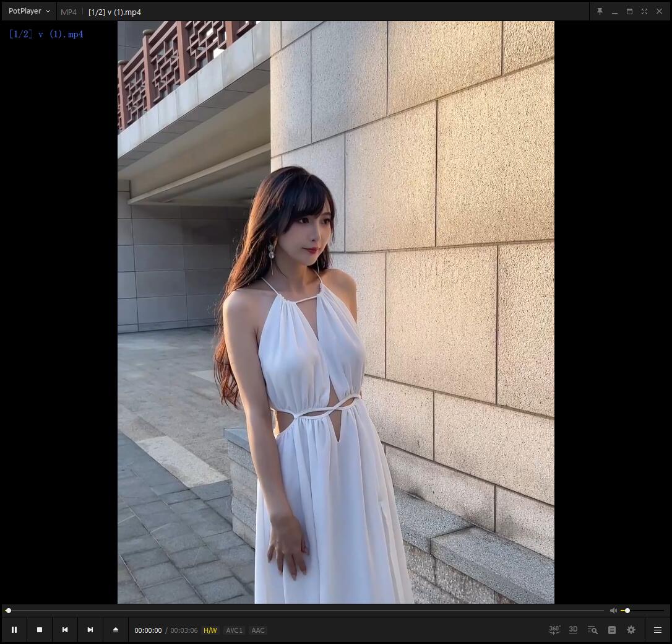Click the eject/open file button
The height and width of the screenshot is (644, 672).
[x=115, y=629]
